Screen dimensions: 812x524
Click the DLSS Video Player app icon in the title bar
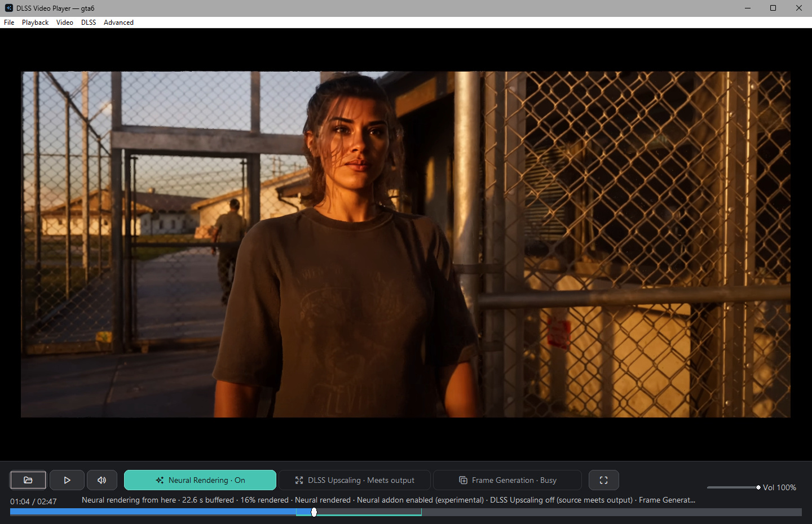pos(9,8)
